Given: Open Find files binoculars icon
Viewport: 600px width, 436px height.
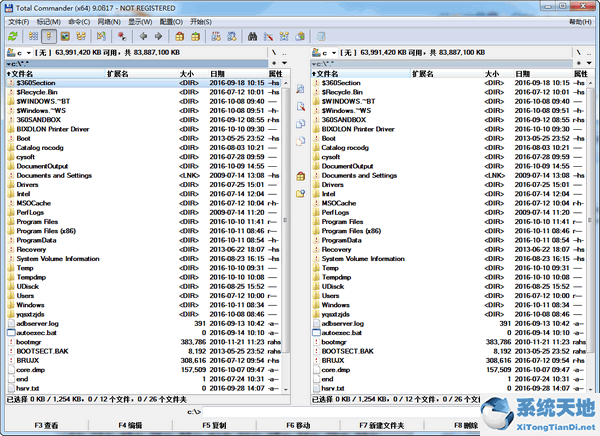Looking at the screenshot, I should click(x=252, y=36).
